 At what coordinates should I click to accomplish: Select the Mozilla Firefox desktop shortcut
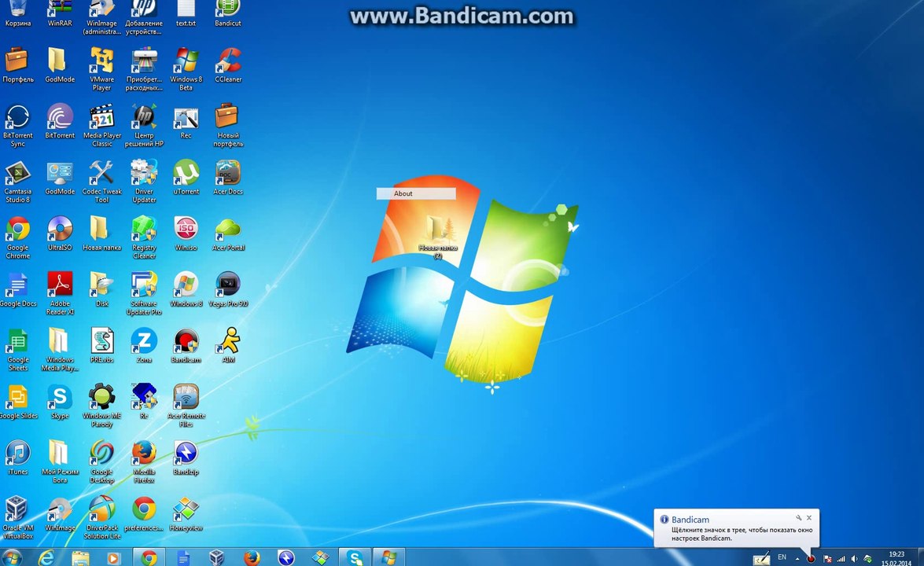(x=144, y=461)
